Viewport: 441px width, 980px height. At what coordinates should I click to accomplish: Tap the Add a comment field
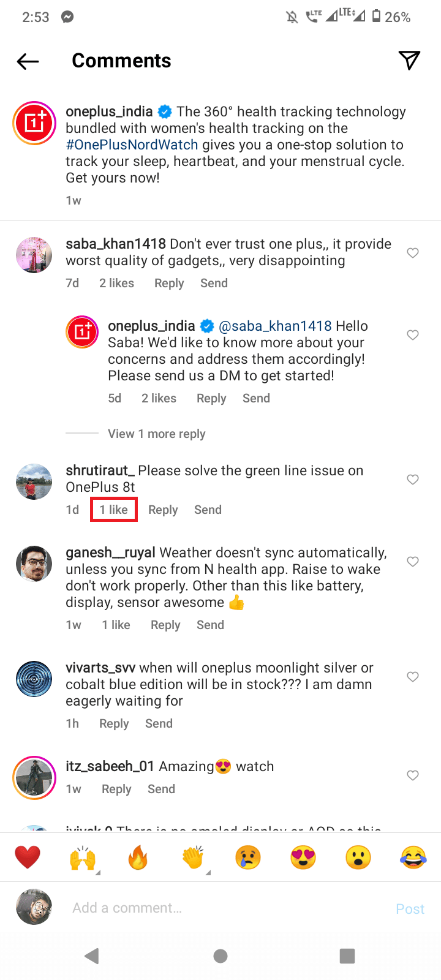(x=221, y=908)
